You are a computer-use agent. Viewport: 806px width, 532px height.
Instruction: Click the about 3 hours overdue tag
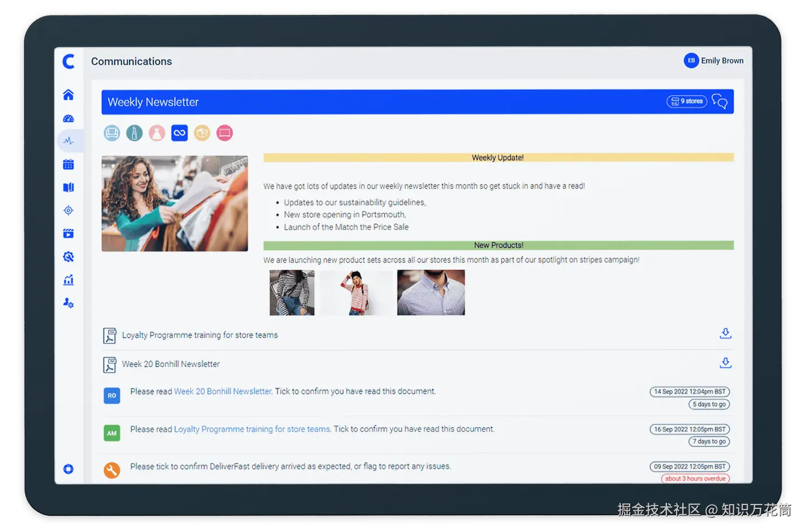[x=696, y=478]
